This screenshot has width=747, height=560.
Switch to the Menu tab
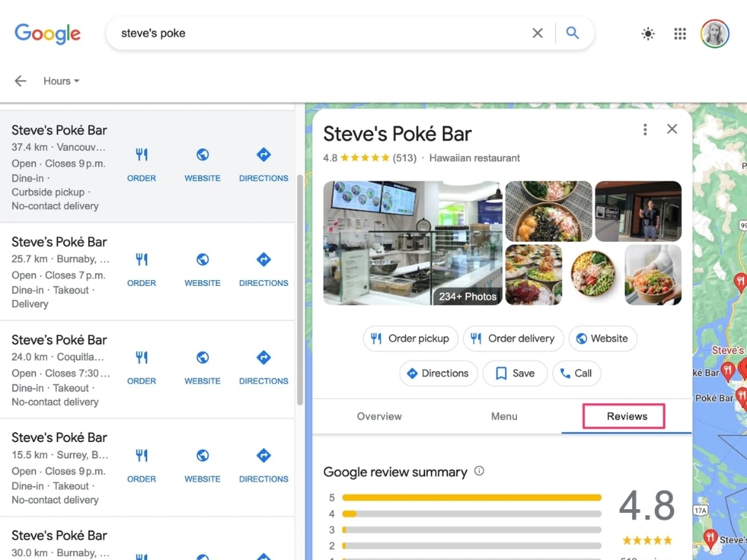504,416
